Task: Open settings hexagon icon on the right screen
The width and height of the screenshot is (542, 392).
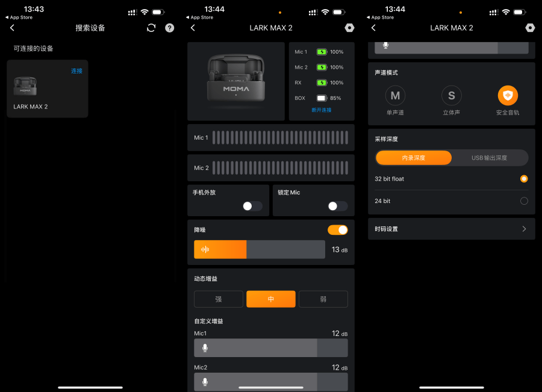Action: tap(530, 28)
